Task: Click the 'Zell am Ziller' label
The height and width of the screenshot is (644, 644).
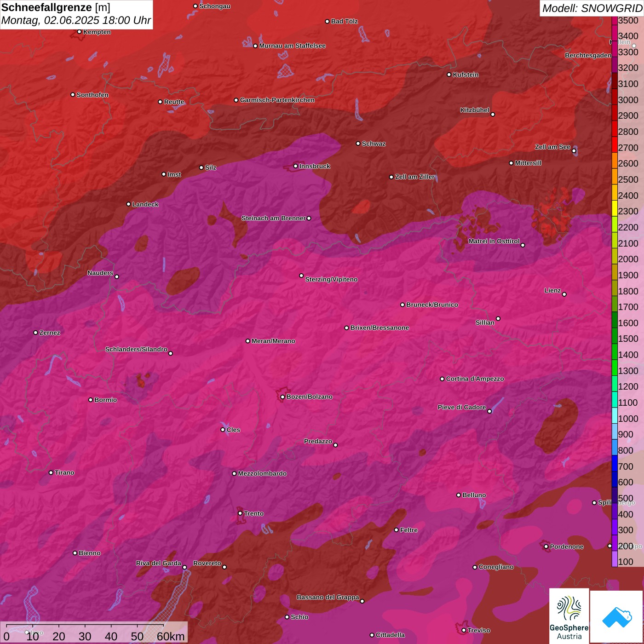Action: (415, 177)
